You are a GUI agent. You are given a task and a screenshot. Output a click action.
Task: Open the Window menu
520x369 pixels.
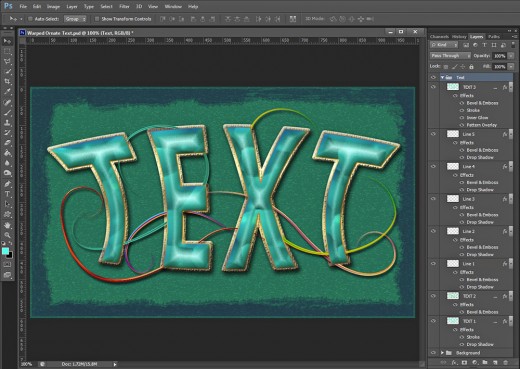(x=173, y=6)
